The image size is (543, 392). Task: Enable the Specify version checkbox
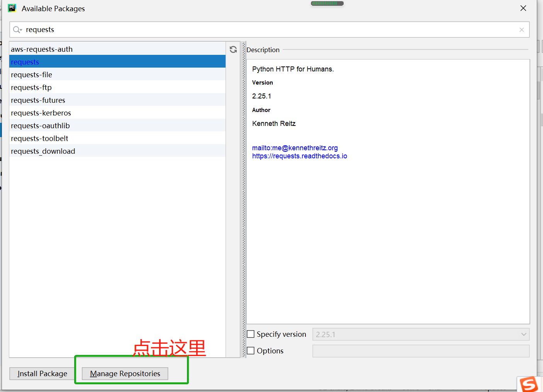coord(251,334)
